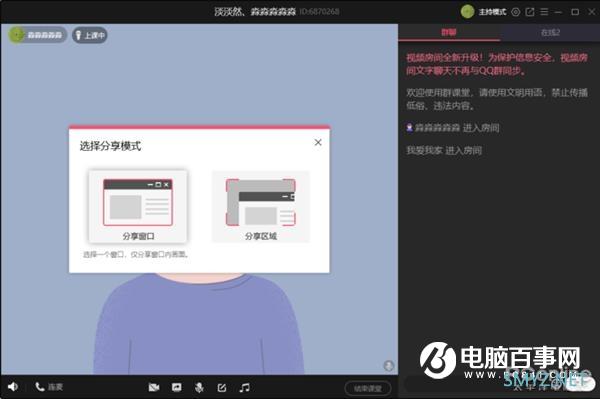Click the 主持模式 host mode label
Viewport: 600px width, 399px height.
point(492,12)
